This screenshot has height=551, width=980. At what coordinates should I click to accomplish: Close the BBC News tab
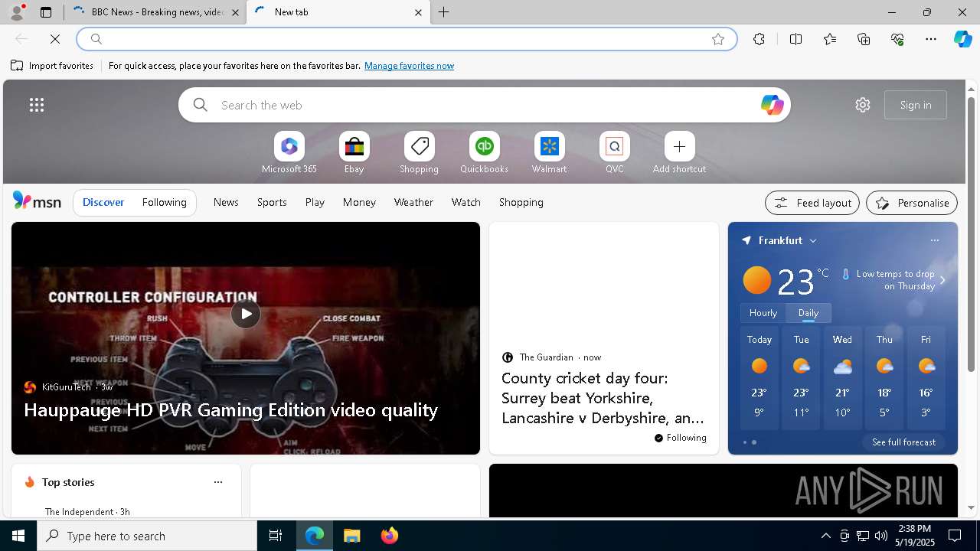(x=235, y=12)
